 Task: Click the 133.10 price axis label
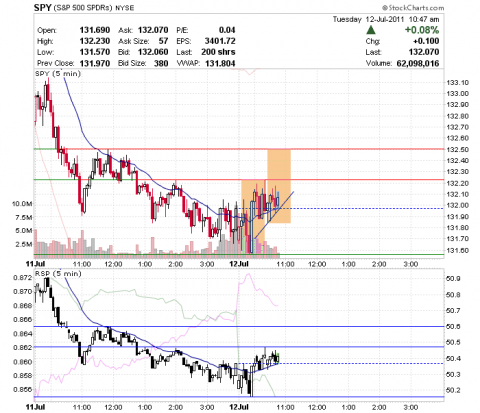pyautogui.click(x=457, y=83)
